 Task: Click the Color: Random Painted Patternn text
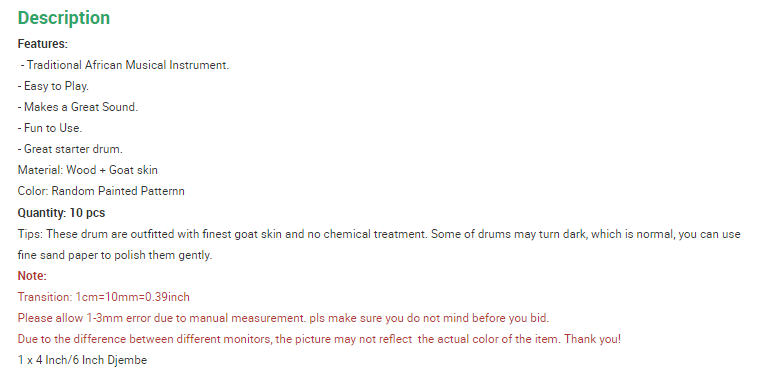coord(101,191)
